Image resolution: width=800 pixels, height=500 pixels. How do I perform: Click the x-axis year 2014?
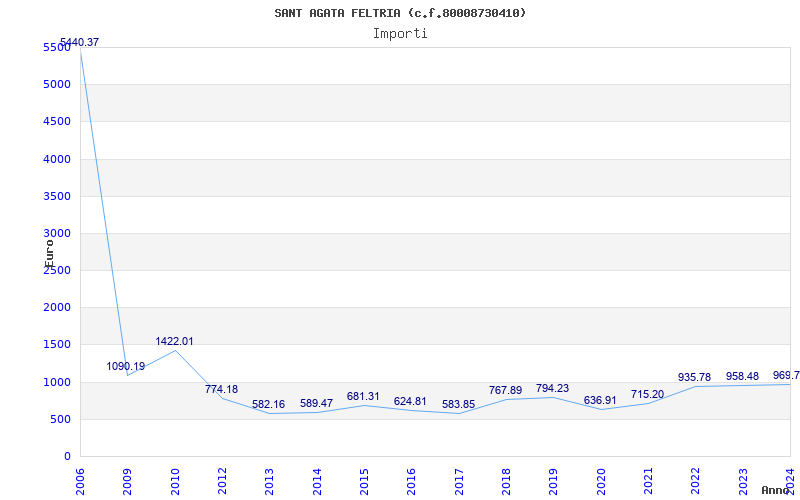[x=317, y=482]
